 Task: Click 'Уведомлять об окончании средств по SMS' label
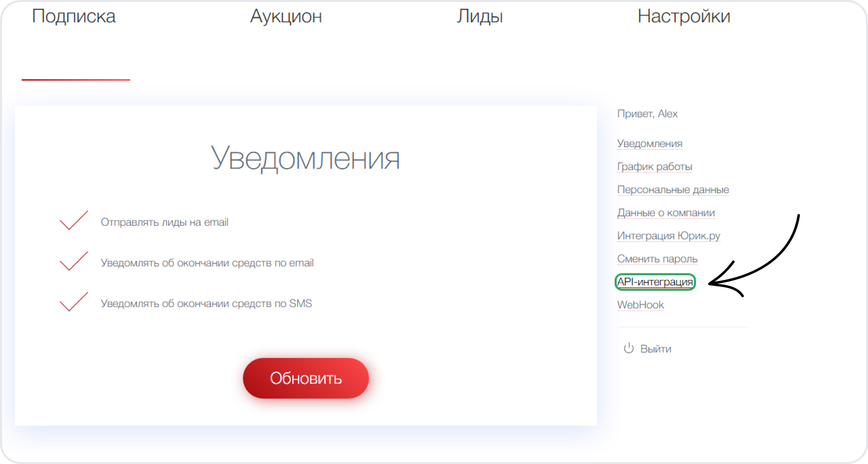click(206, 304)
